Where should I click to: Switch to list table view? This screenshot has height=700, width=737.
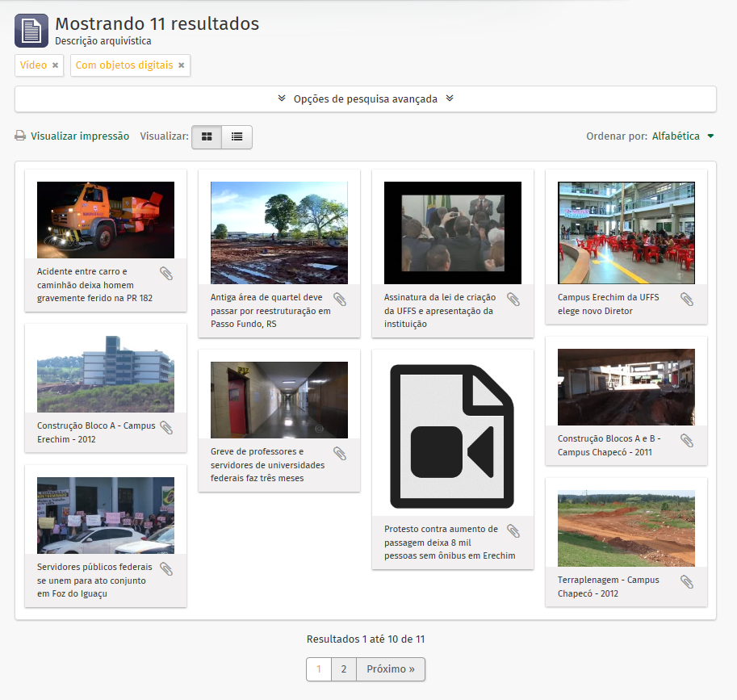pyautogui.click(x=237, y=136)
